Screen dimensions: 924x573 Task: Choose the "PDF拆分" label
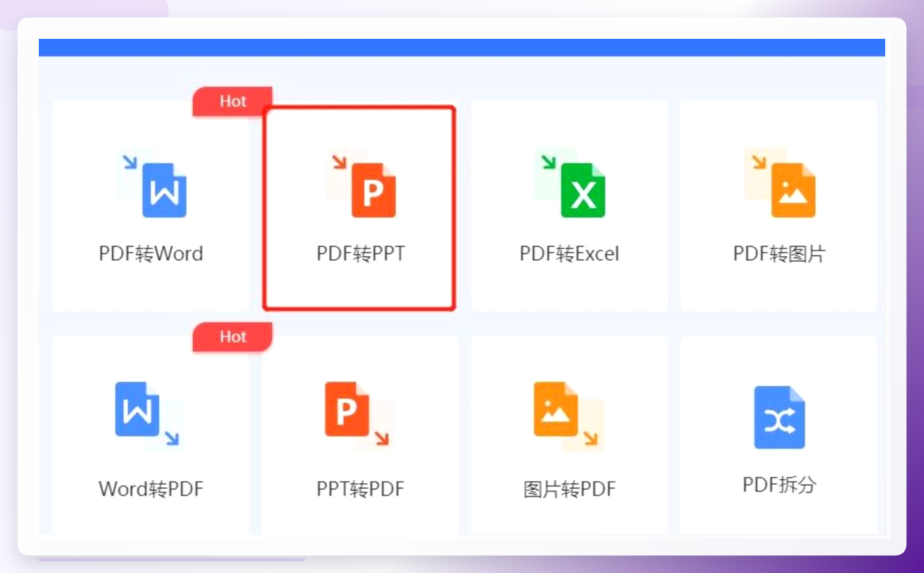pos(780,485)
